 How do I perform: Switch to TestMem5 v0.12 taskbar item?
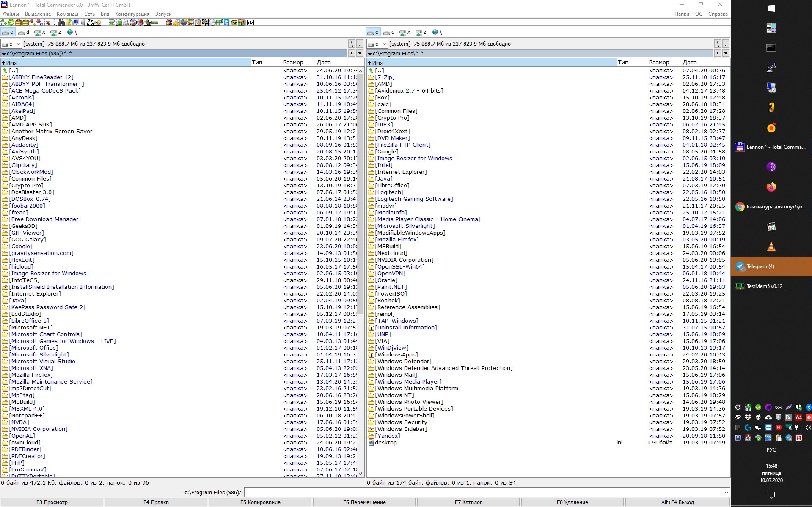(x=771, y=286)
